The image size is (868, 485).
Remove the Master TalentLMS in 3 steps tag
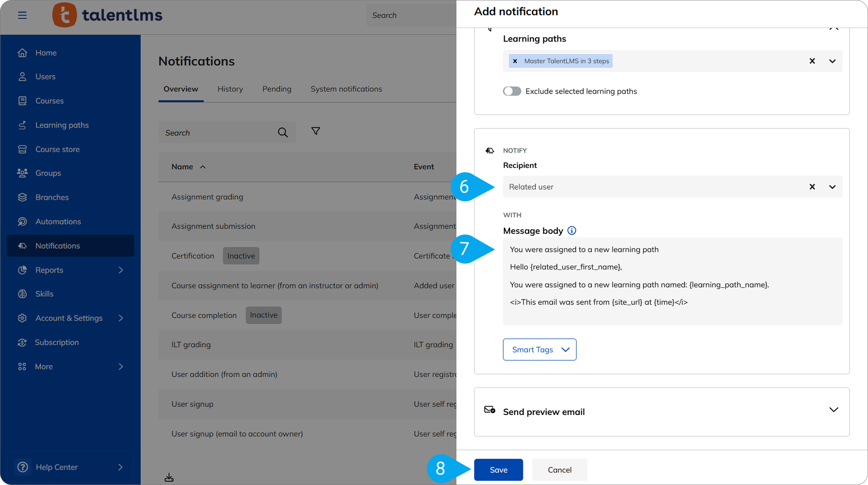click(x=515, y=61)
